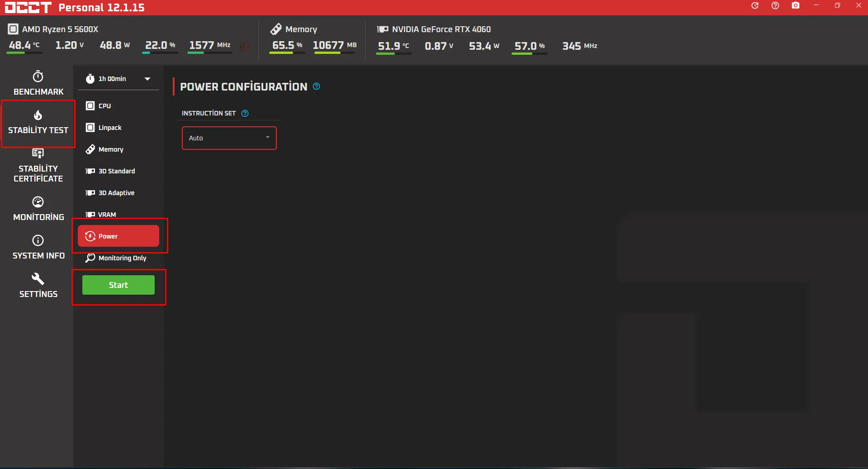Click the AMD Ryzen 5 5600X header
The width and height of the screenshot is (868, 469).
[53, 29]
